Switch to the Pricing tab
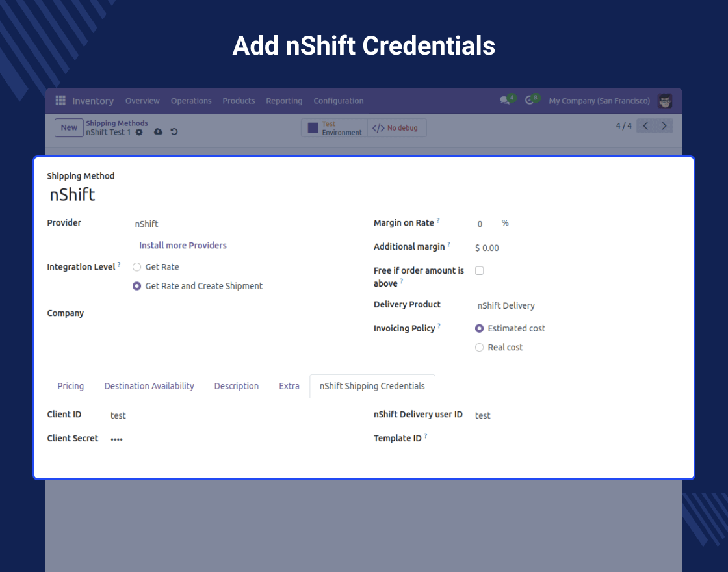This screenshot has width=728, height=572. click(x=71, y=386)
